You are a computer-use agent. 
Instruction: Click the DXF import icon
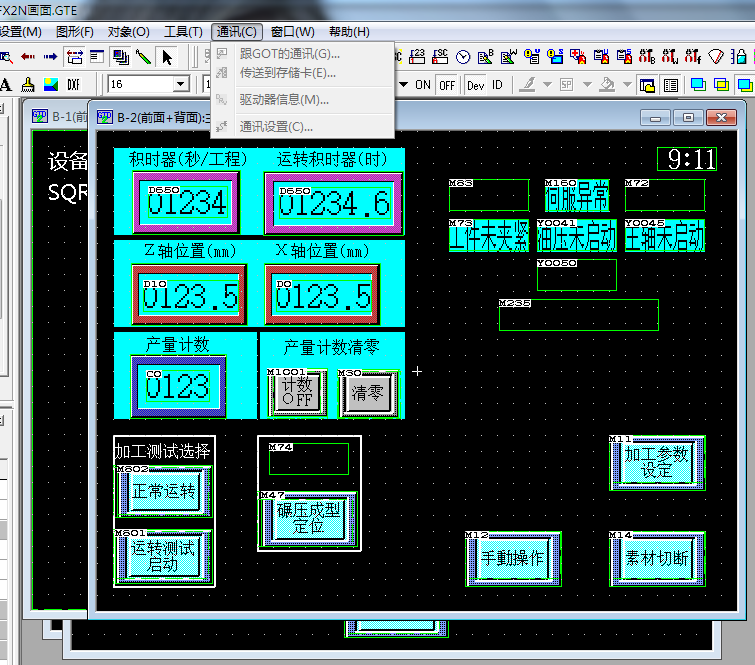74,84
